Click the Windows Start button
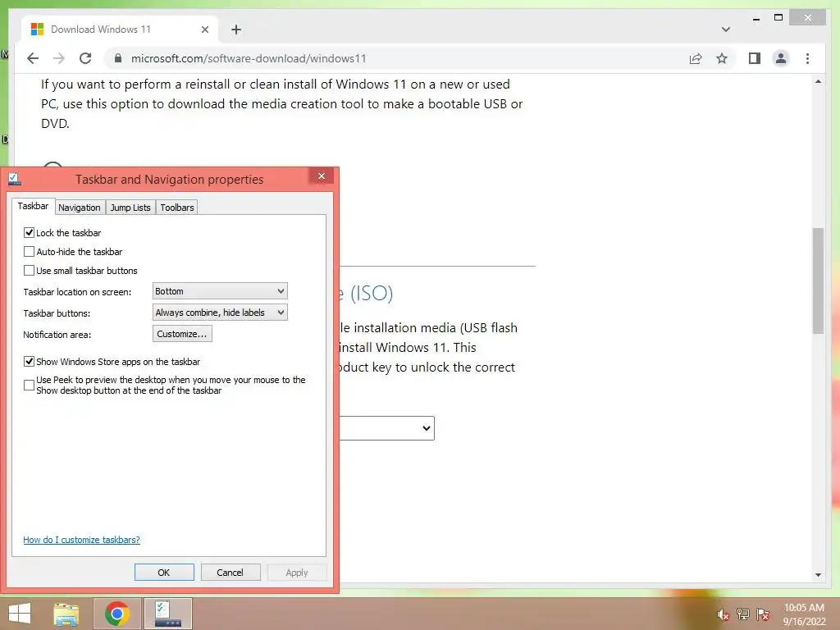Screen dimensions: 840x630 coord(20,614)
